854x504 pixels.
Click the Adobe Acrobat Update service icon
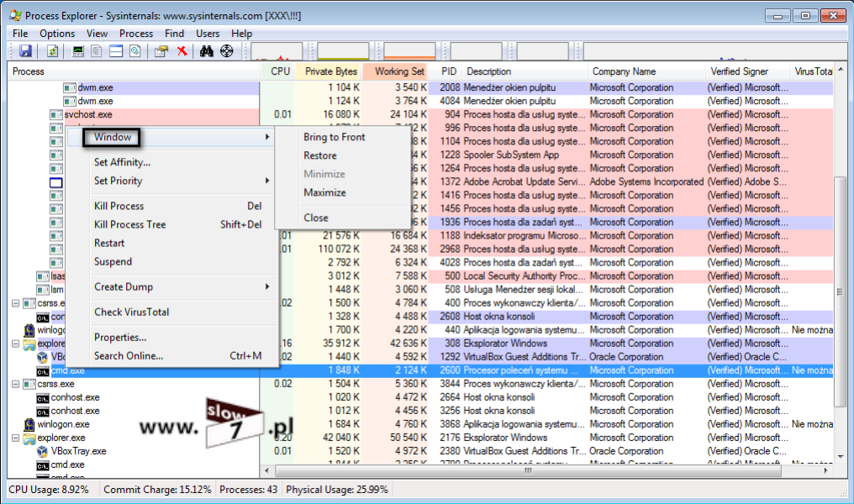tap(56, 182)
